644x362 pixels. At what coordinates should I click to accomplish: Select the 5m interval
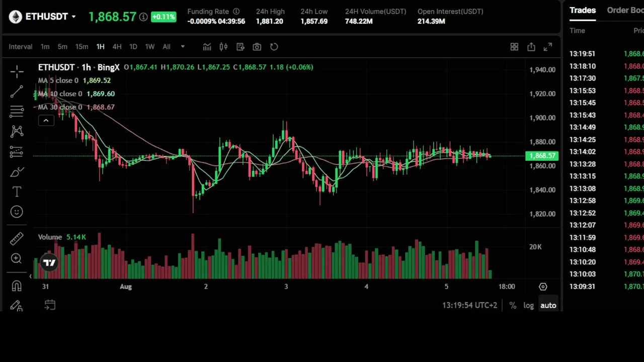[x=62, y=47]
